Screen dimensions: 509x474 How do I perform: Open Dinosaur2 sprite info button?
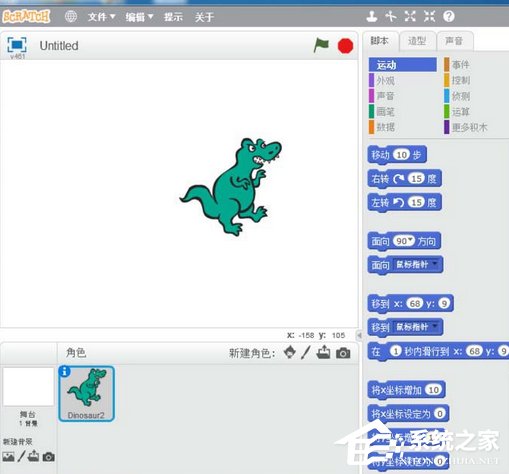(x=64, y=371)
